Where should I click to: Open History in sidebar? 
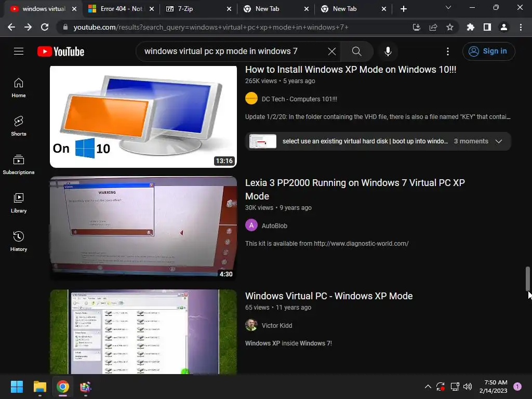[19, 241]
